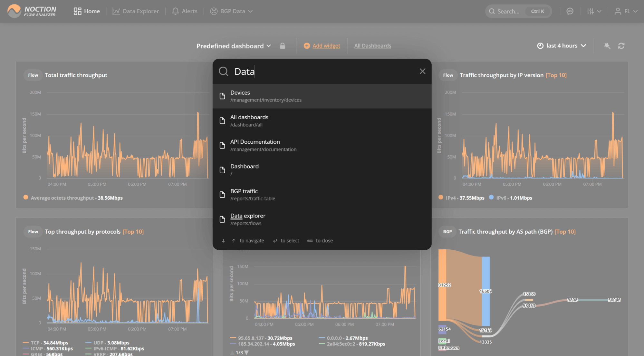Image resolution: width=644 pixels, height=356 pixels.
Task: Click the Traffic throughput by IP version title
Action: point(501,75)
